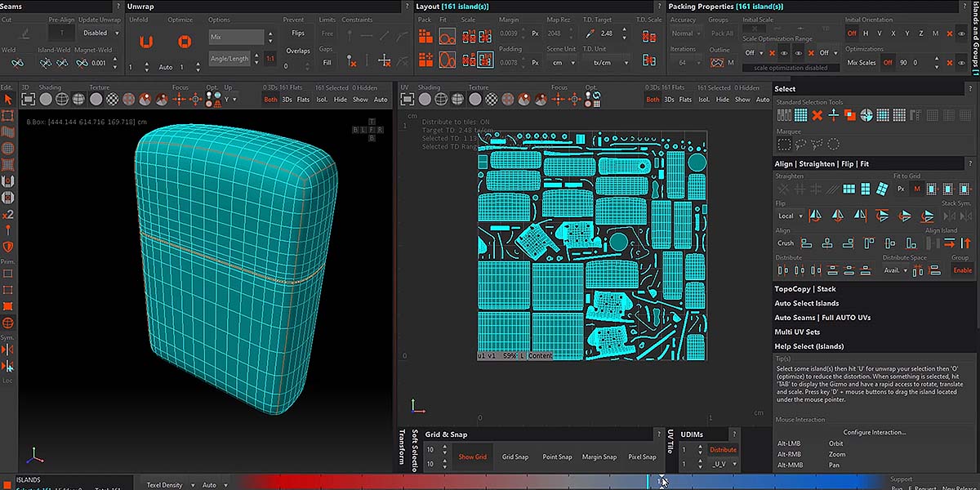Screen dimensions: 980x490
Task: Toggle Prevent Flips
Action: pyautogui.click(x=298, y=33)
